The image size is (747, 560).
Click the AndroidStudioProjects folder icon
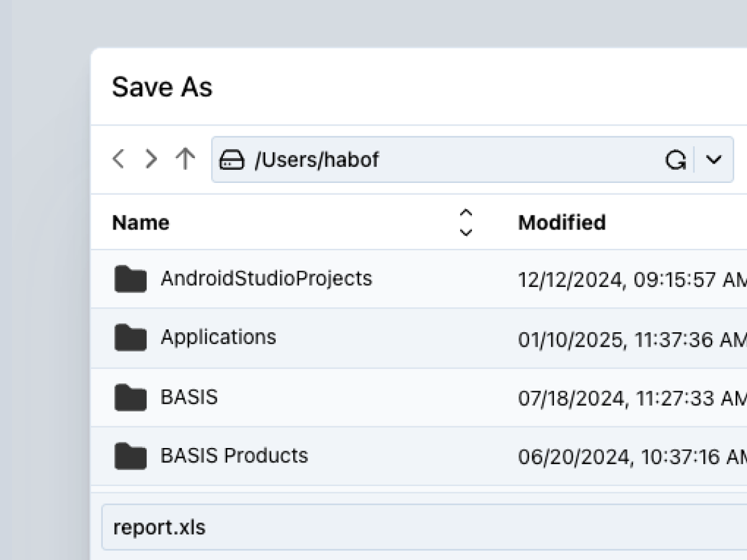pyautogui.click(x=131, y=279)
